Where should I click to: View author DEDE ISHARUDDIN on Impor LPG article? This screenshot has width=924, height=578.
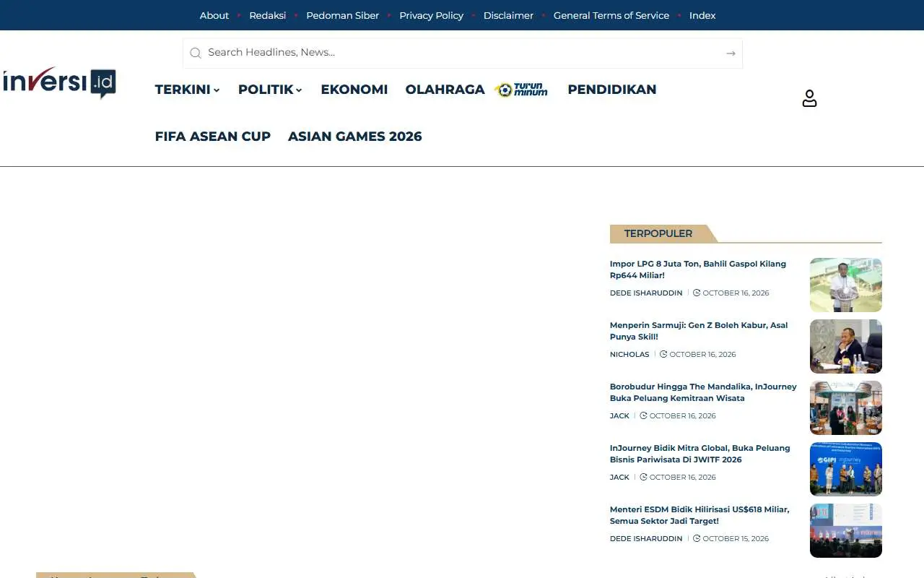[x=646, y=293]
